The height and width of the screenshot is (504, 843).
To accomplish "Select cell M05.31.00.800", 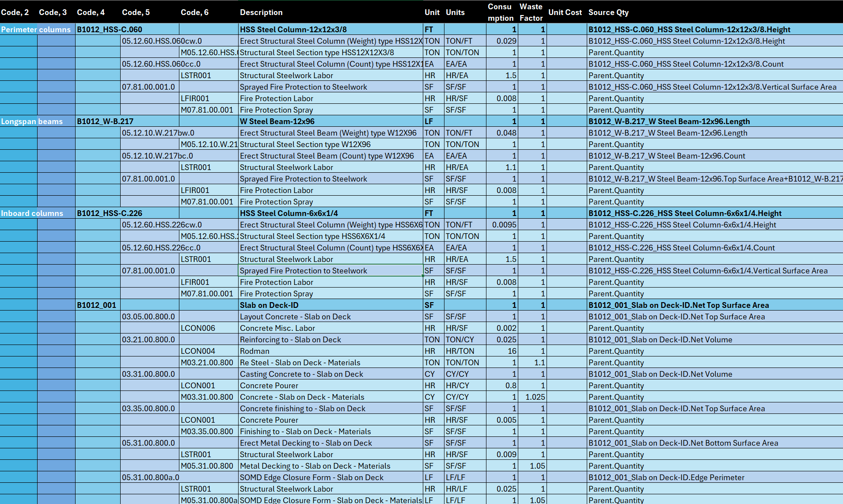I will click(209, 466).
